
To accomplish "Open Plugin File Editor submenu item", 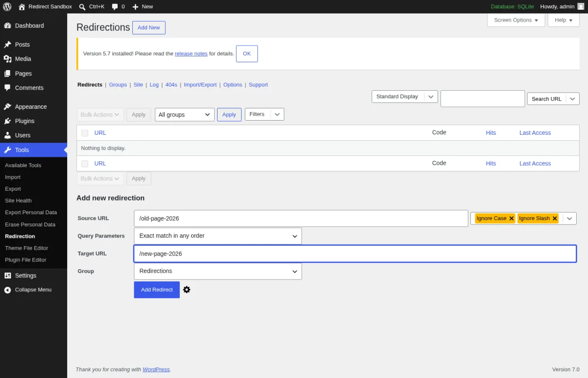I will pos(25,260).
